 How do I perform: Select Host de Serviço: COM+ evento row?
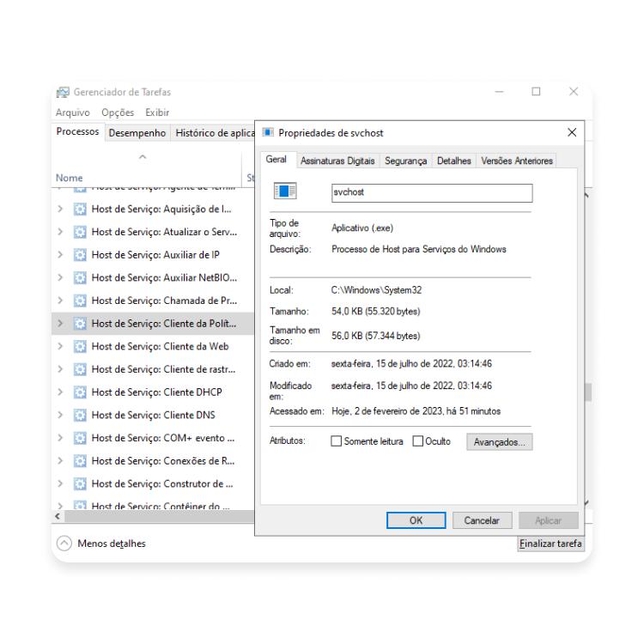click(x=153, y=438)
